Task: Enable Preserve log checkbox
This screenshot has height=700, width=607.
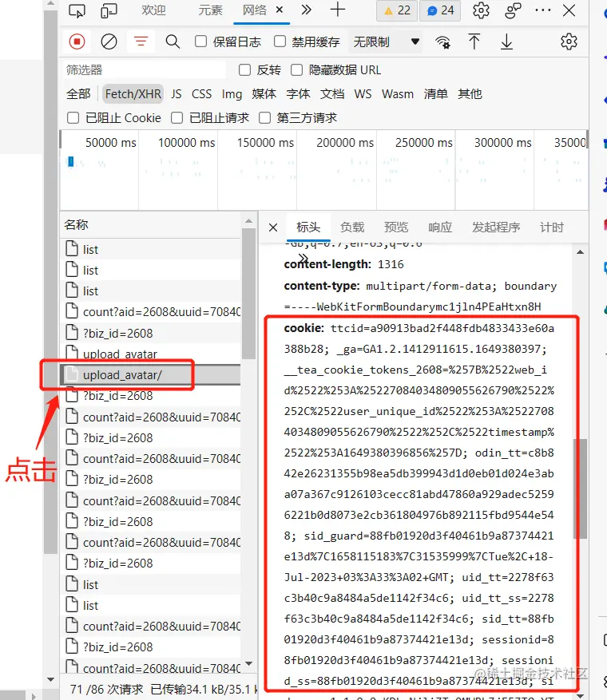Action: click(201, 42)
